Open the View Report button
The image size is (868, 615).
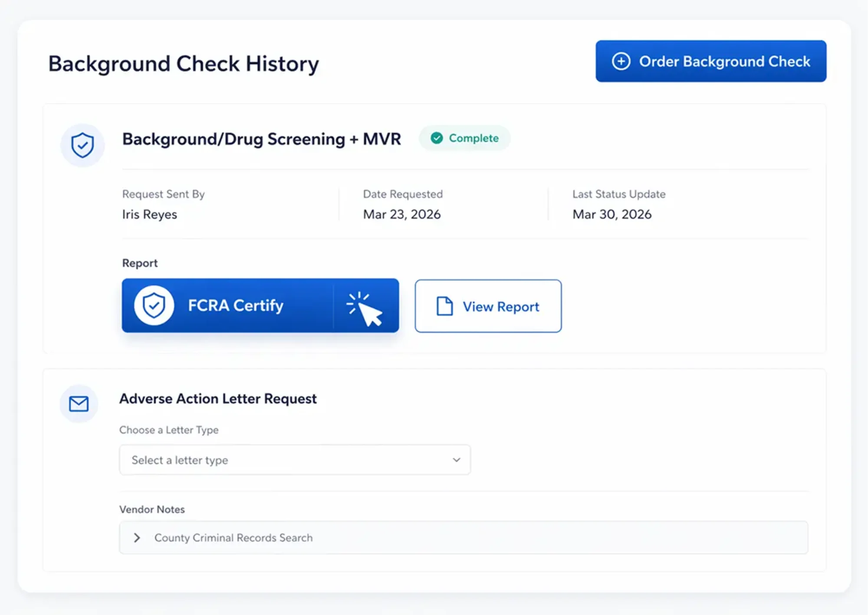point(488,306)
